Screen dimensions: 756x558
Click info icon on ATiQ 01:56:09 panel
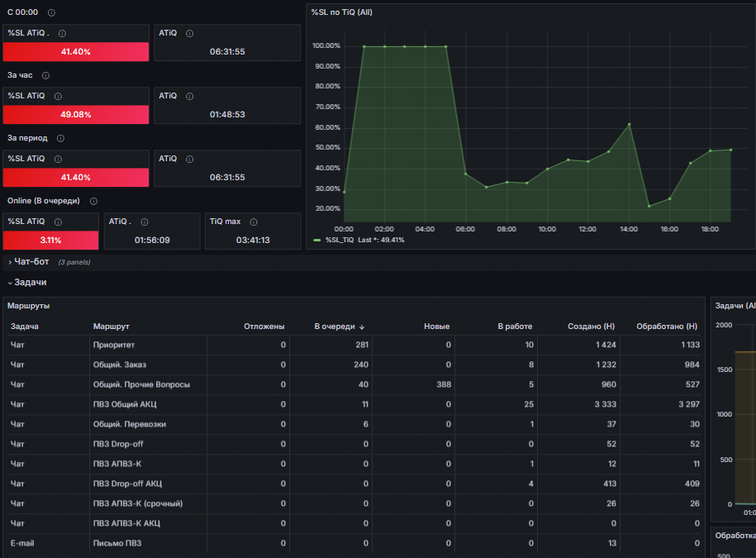click(145, 222)
